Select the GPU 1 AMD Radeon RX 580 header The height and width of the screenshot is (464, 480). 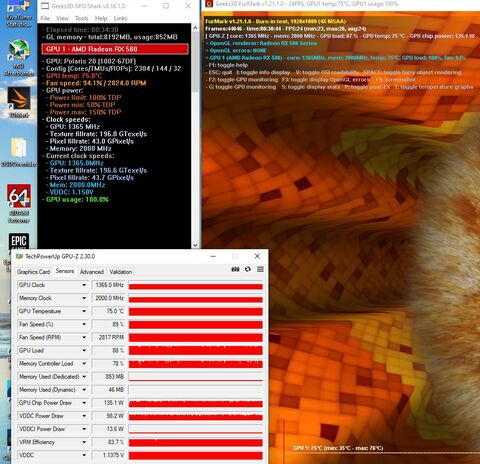click(115, 49)
